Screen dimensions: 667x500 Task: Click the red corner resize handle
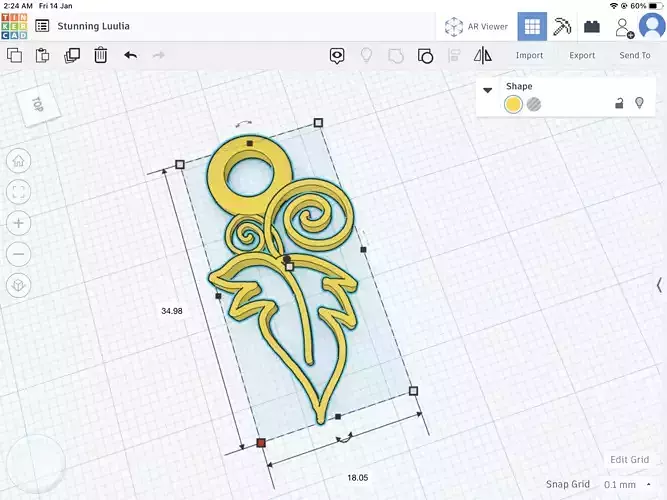point(261,443)
